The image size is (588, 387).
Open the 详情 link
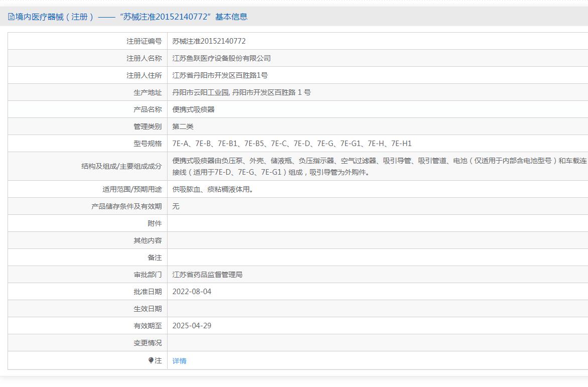click(x=179, y=361)
